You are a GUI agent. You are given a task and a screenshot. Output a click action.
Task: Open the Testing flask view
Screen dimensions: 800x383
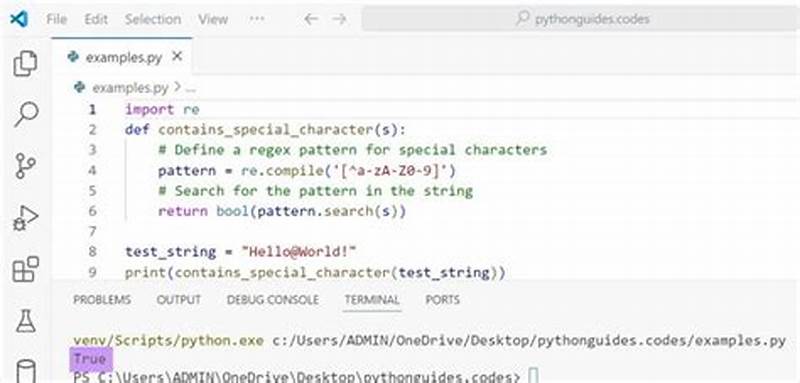(26, 321)
